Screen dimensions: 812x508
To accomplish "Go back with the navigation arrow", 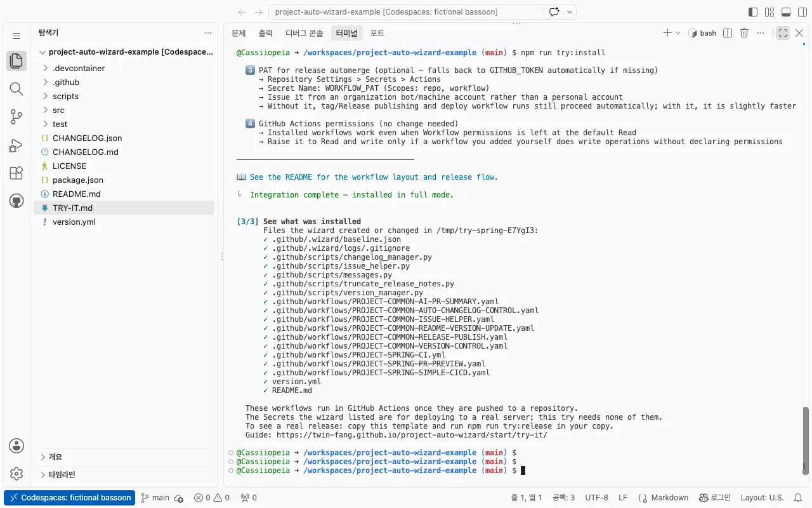I will [x=242, y=12].
